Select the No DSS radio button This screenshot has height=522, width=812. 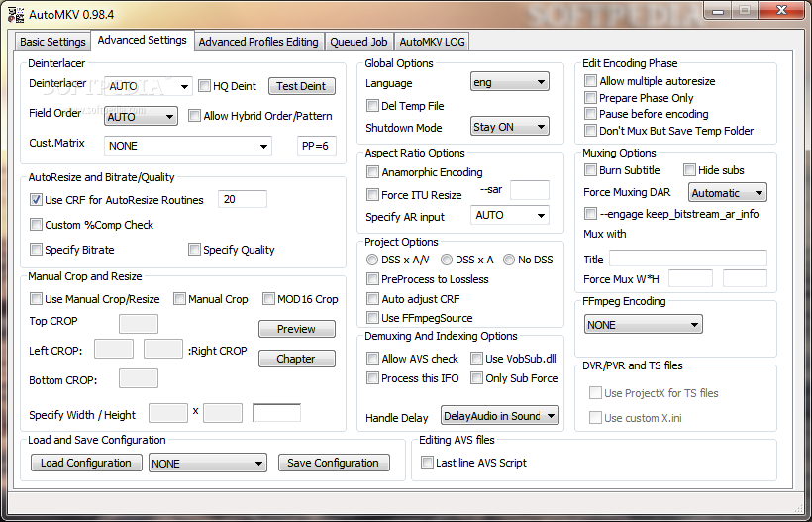509,260
